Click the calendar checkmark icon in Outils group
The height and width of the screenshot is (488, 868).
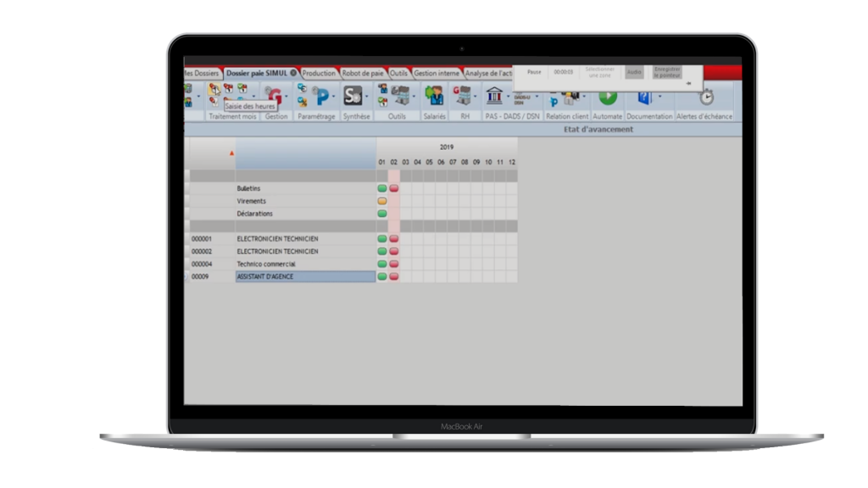382,102
